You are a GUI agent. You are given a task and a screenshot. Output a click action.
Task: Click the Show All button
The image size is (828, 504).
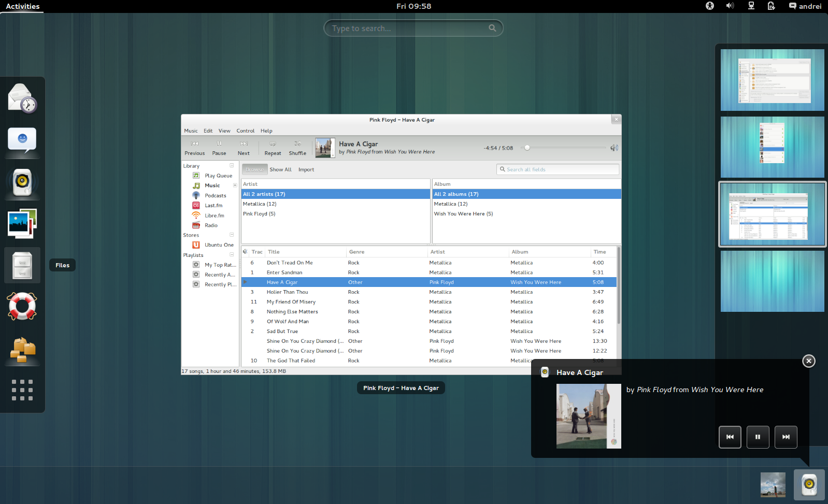coord(280,170)
